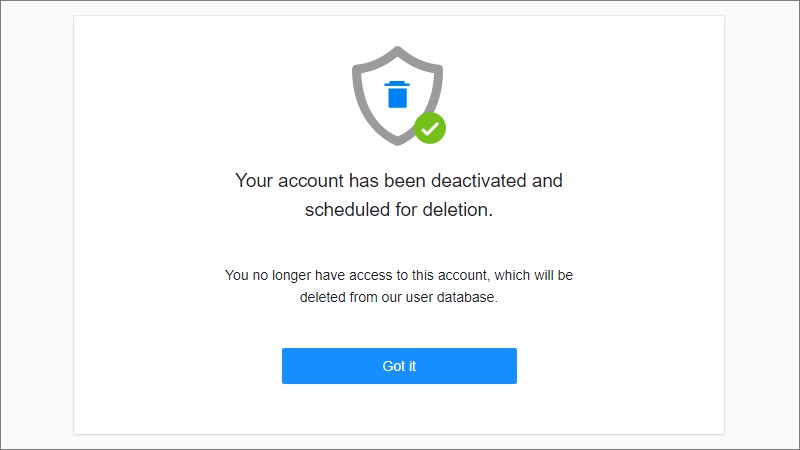The height and width of the screenshot is (450, 800).
Task: Click the lid of the trash icon
Action: pos(398,85)
